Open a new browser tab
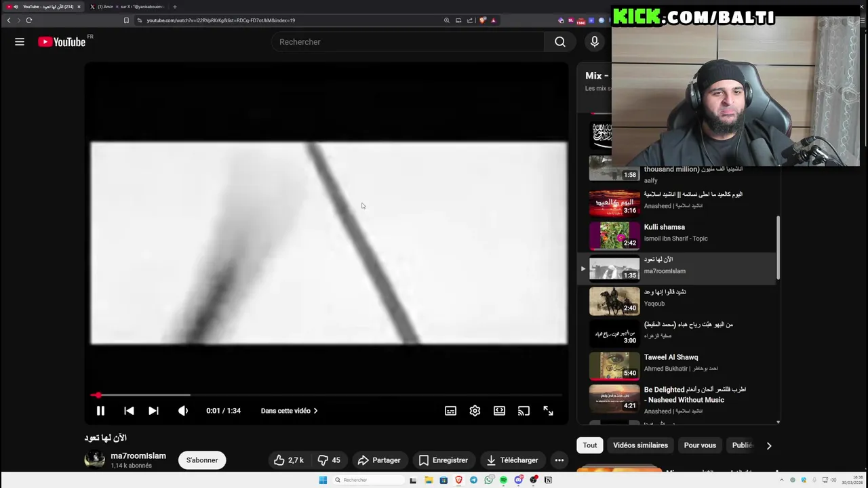 click(x=175, y=7)
